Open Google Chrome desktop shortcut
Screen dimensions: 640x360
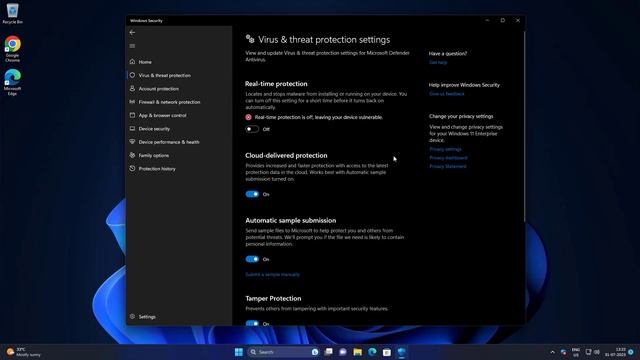point(12,49)
